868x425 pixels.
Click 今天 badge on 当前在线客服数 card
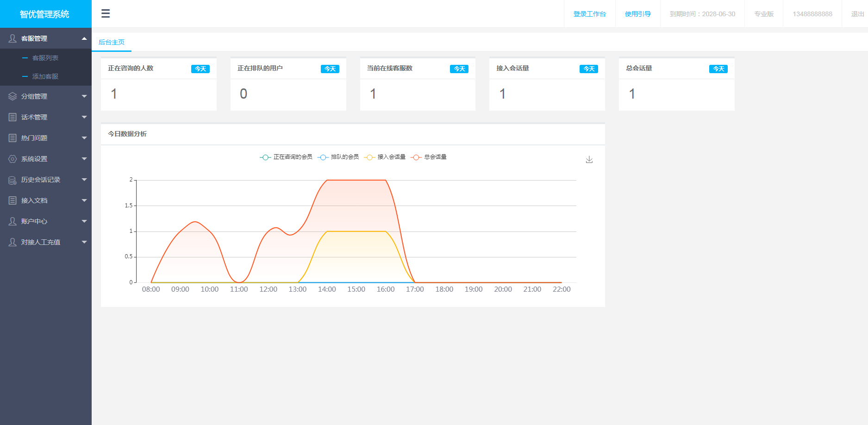(x=459, y=69)
